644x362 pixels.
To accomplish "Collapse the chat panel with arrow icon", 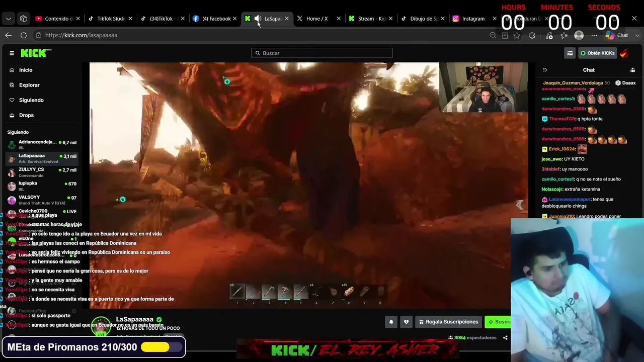I will click(544, 70).
